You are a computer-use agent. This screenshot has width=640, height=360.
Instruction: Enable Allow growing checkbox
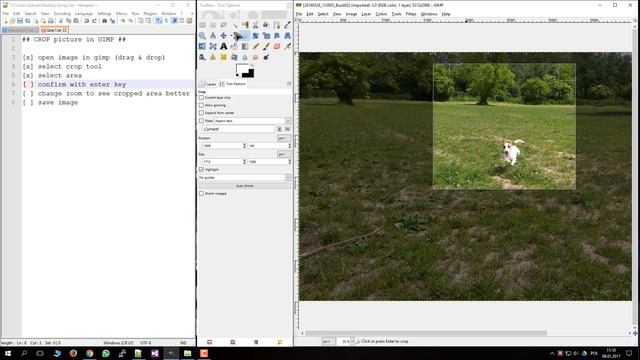201,105
